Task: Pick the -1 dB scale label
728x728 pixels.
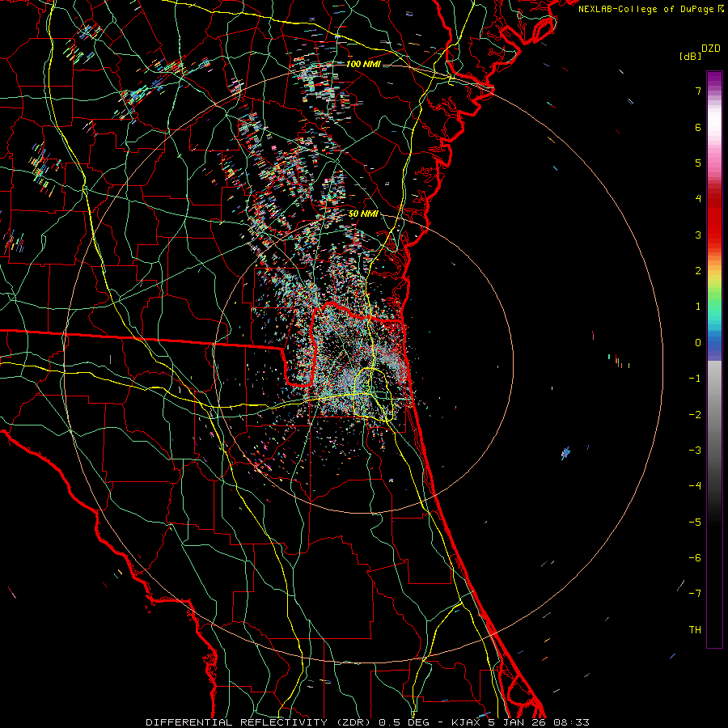Action: tap(695, 379)
